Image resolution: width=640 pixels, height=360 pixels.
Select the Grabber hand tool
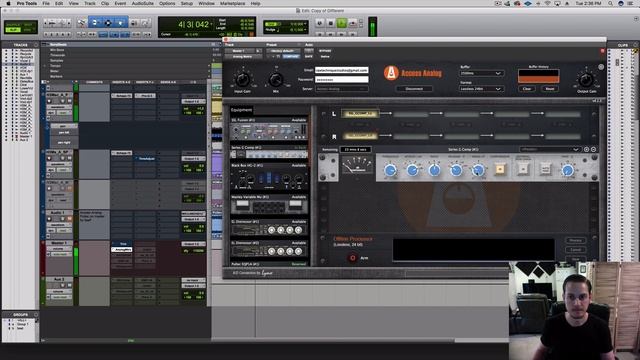point(121,23)
